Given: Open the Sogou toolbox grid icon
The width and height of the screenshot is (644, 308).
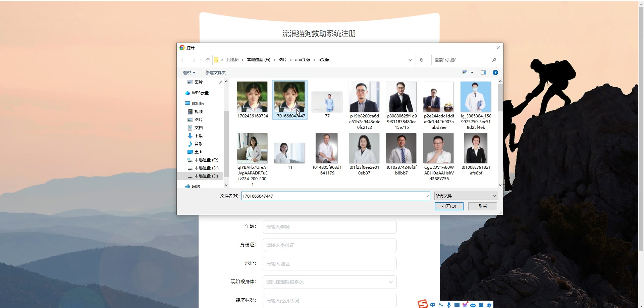Looking at the screenshot, I should pos(481,305).
